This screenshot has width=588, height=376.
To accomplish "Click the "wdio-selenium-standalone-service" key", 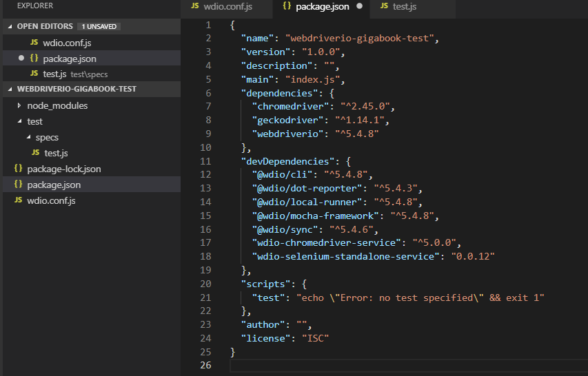I will tap(346, 257).
